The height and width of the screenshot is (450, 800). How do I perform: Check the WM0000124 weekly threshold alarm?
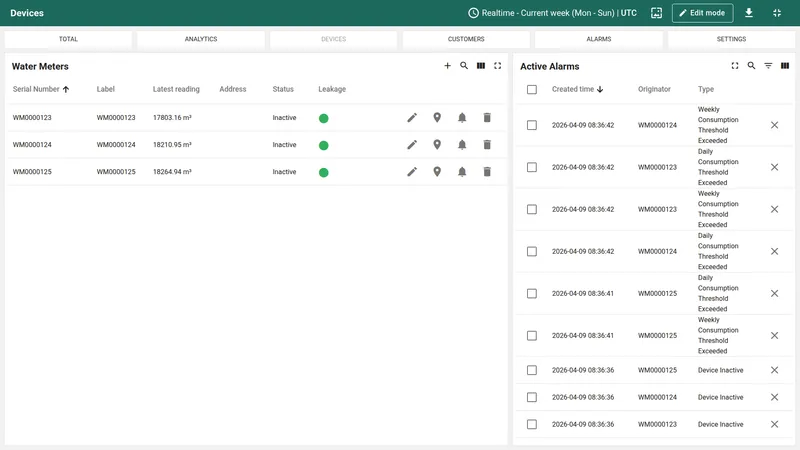coord(532,126)
